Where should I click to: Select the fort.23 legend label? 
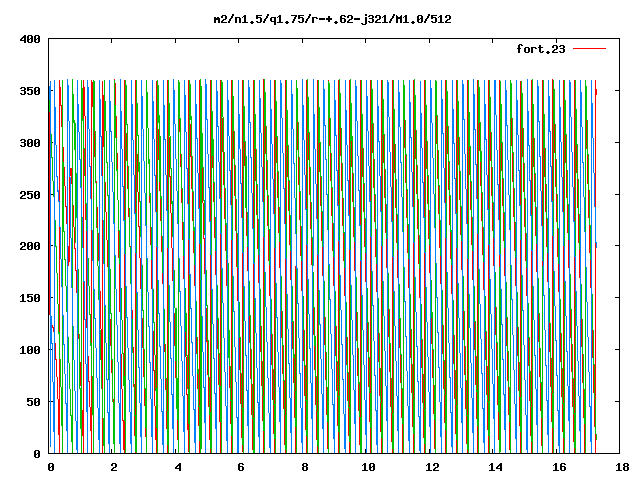(540, 49)
